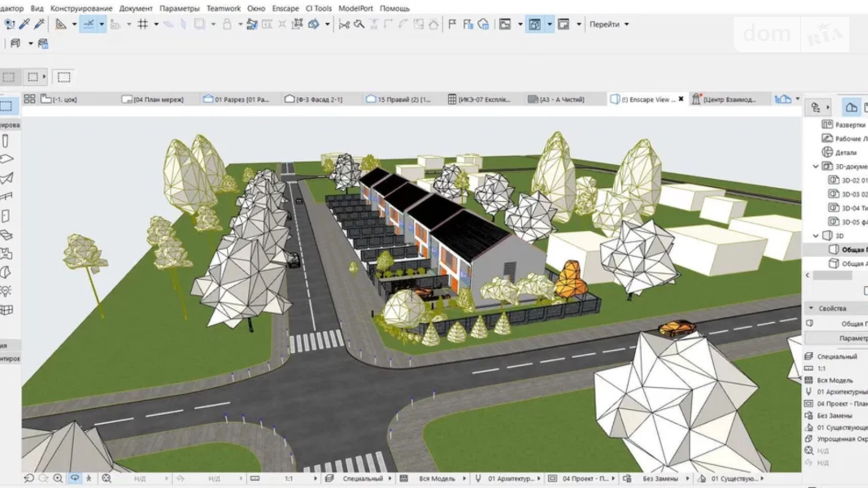868x488 pixels.
Task: Close the Enscape View tab
Action: (x=681, y=99)
